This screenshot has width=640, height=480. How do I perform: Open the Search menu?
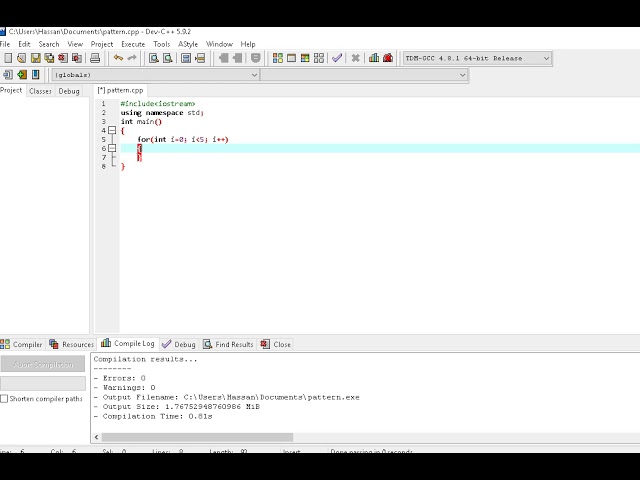pyautogui.click(x=49, y=44)
